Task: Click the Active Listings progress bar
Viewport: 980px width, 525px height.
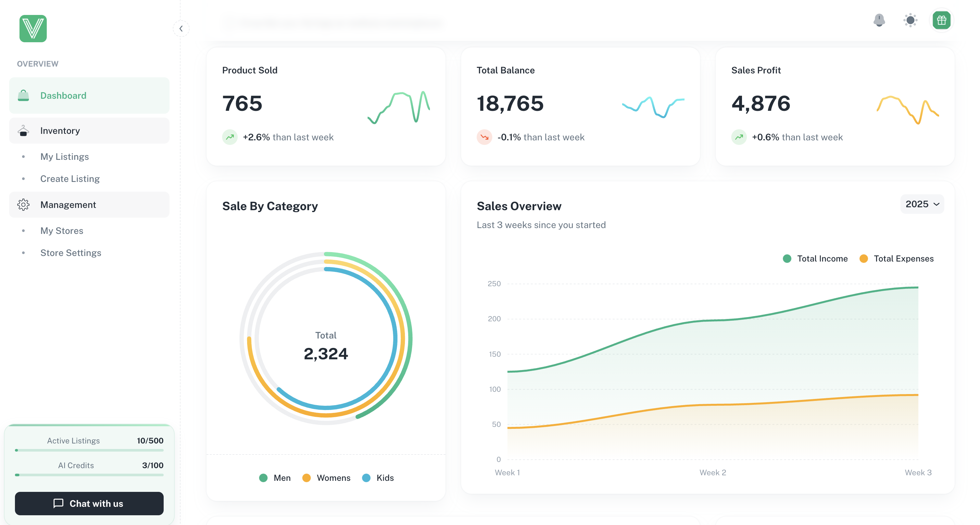Action: tap(89, 450)
